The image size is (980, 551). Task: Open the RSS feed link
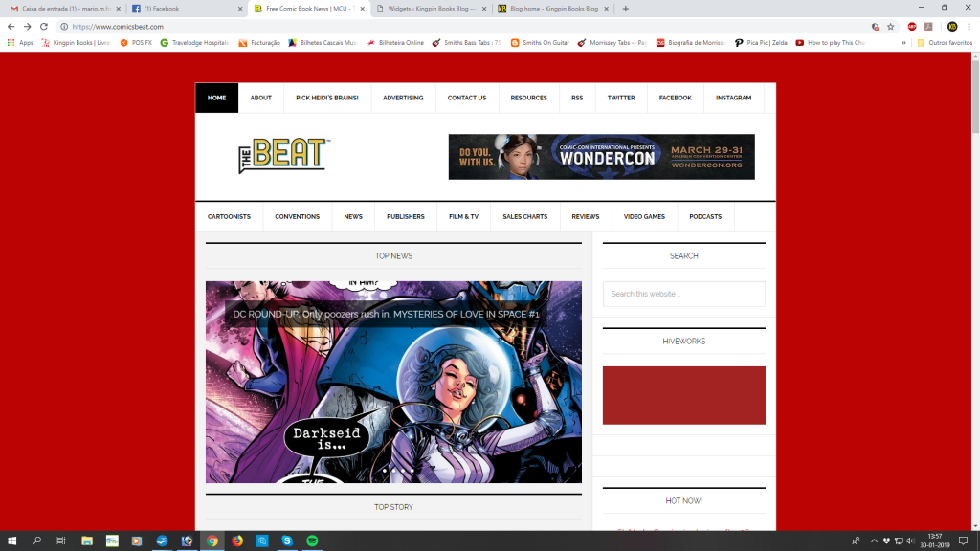tap(577, 99)
